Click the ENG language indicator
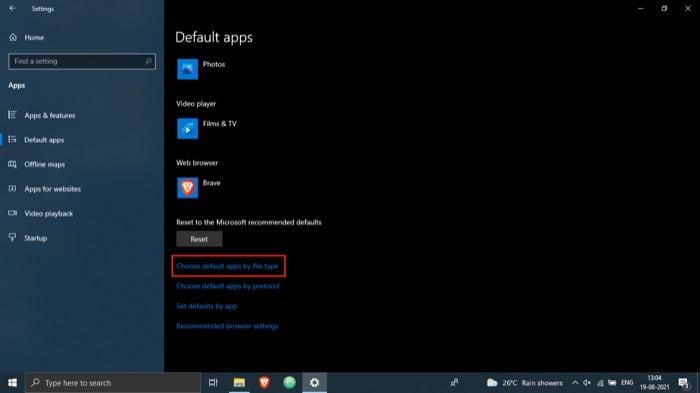This screenshot has height=393, width=700. pyautogui.click(x=627, y=383)
